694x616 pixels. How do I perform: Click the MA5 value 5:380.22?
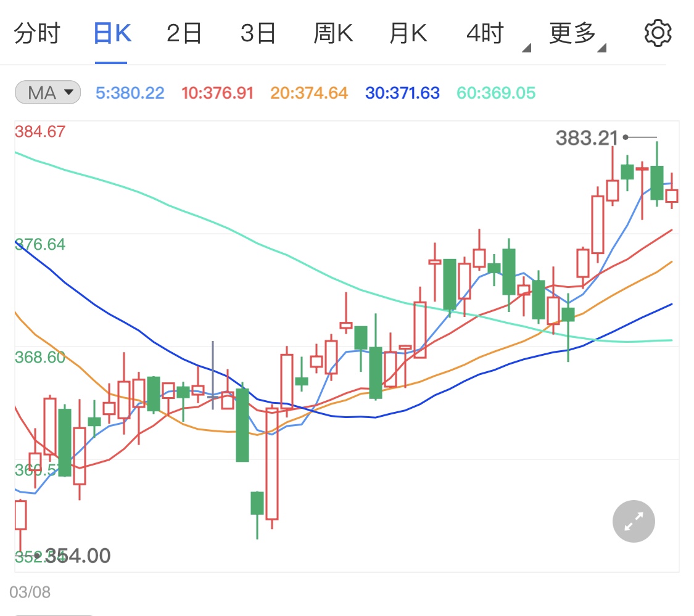[130, 93]
